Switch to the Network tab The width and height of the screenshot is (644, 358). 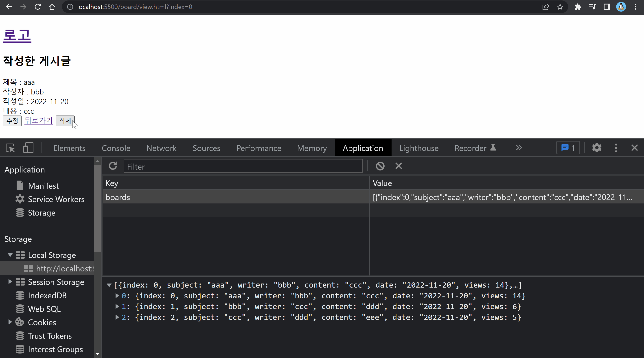pos(161,148)
